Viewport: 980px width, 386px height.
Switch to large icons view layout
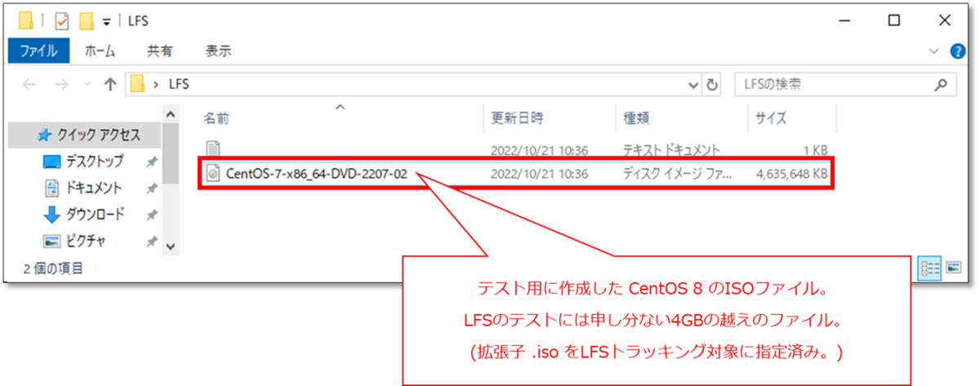click(953, 267)
